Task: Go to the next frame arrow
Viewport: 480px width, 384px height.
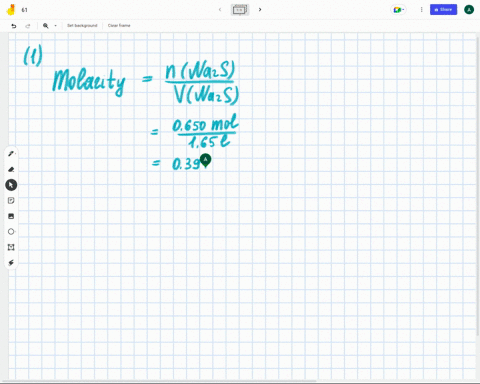Action: point(260,10)
